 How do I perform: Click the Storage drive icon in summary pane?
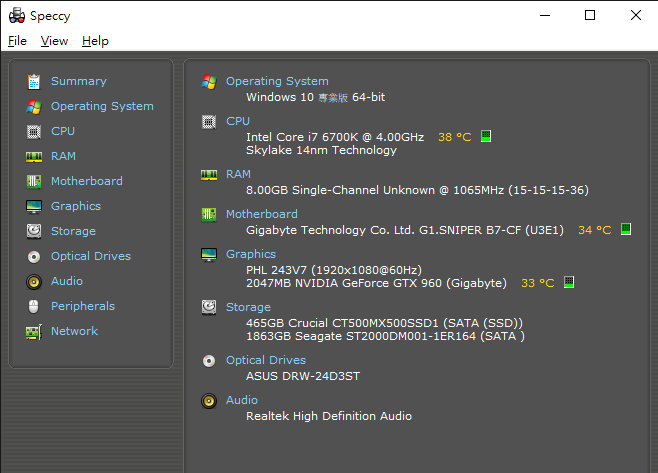point(209,308)
